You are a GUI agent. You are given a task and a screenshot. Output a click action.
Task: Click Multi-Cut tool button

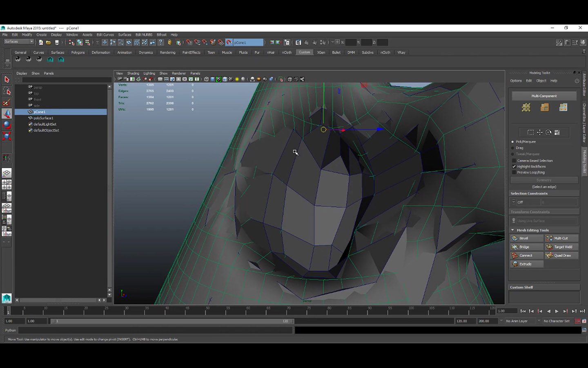pos(561,238)
